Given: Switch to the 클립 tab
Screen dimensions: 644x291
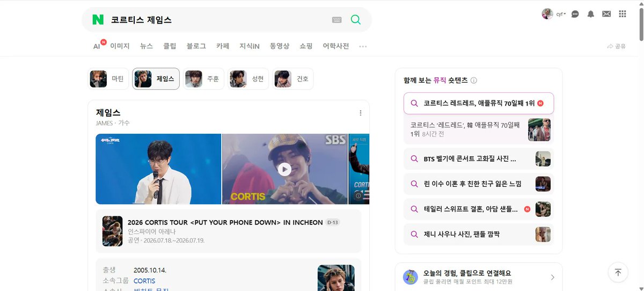Looking at the screenshot, I should click(170, 46).
